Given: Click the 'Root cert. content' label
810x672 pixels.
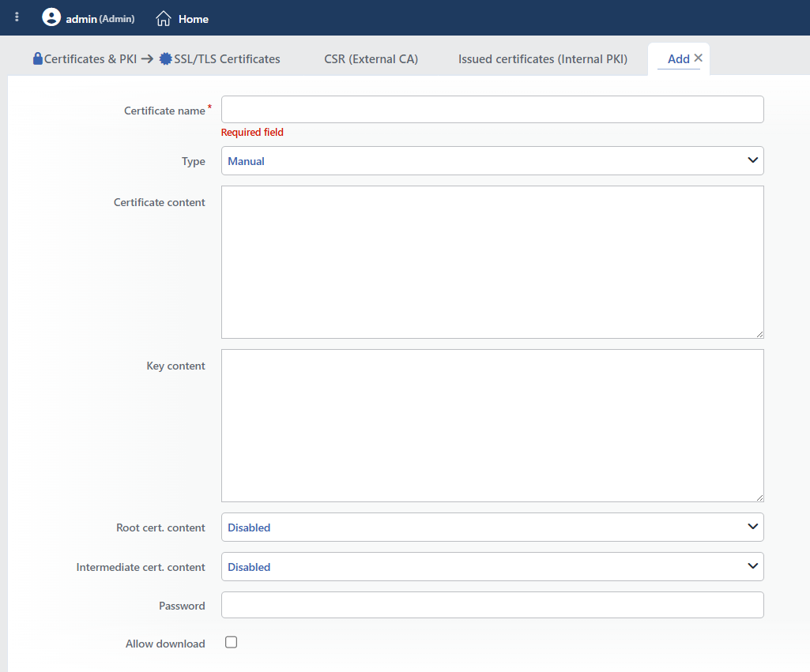Looking at the screenshot, I should pos(160,527).
